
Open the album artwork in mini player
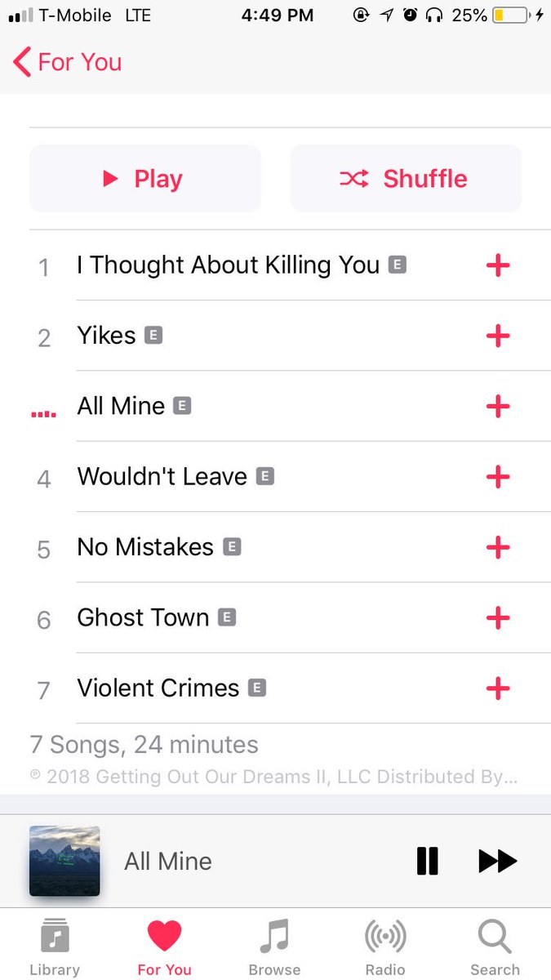pyautogui.click(x=64, y=861)
